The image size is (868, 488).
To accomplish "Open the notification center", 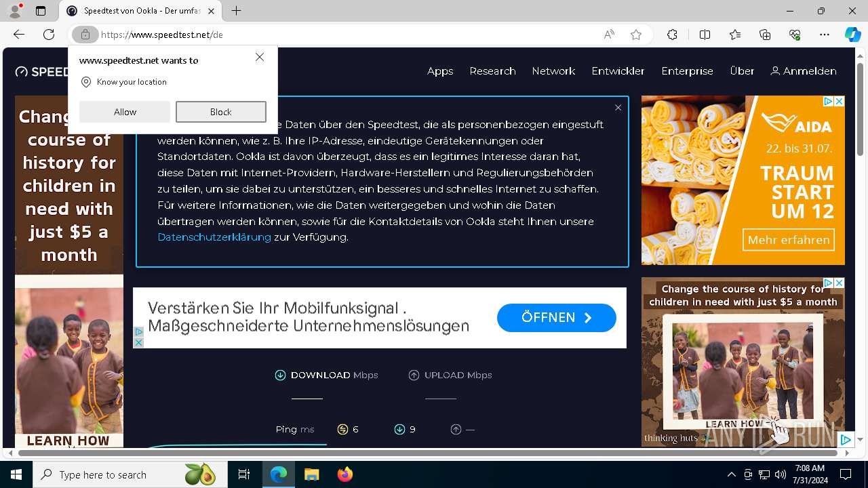I will pyautogui.click(x=846, y=474).
